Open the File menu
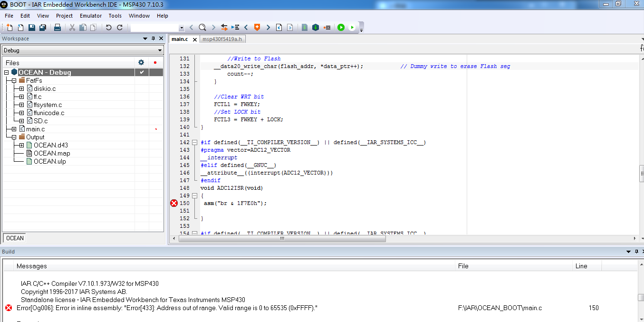Viewport: 644px width, 322px height. 9,16
